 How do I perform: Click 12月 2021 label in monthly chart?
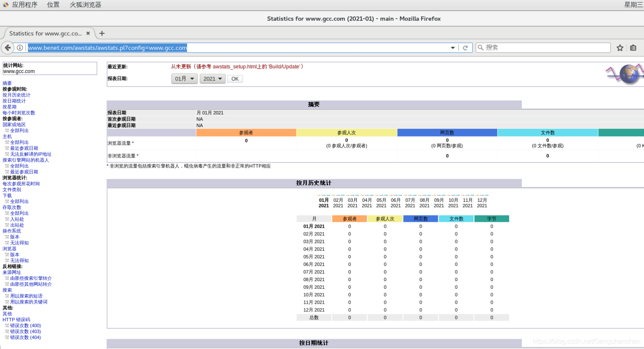click(482, 203)
